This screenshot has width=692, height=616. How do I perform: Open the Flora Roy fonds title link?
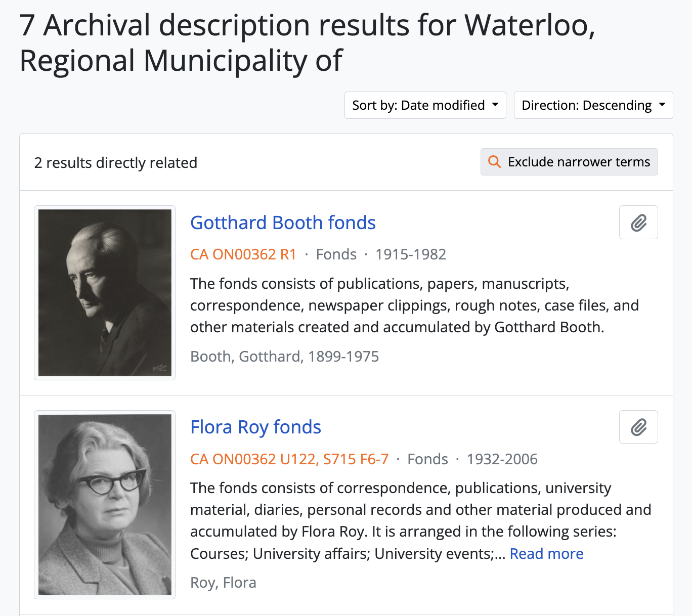(x=255, y=427)
